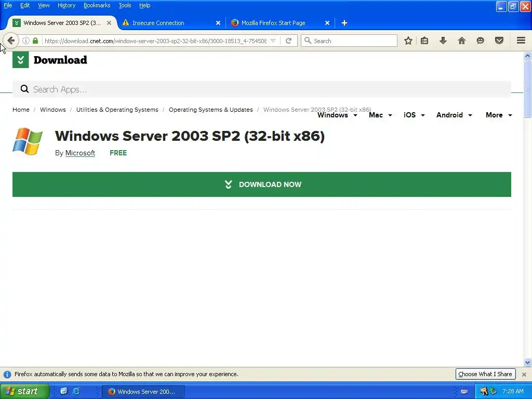Viewport: 532px width, 399px height.
Task: Click the first quick launch taskbar icon
Action: coord(64,391)
